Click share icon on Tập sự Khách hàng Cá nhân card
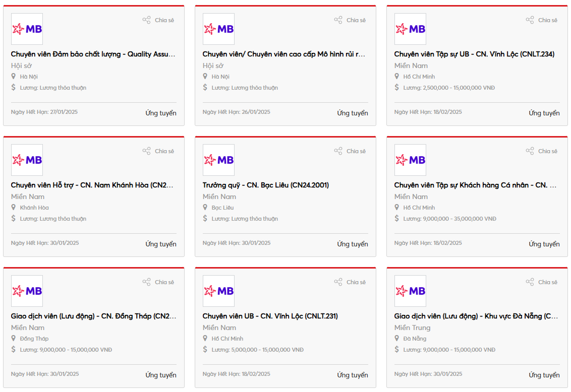Screen dimensions: 571x392 click(x=530, y=151)
